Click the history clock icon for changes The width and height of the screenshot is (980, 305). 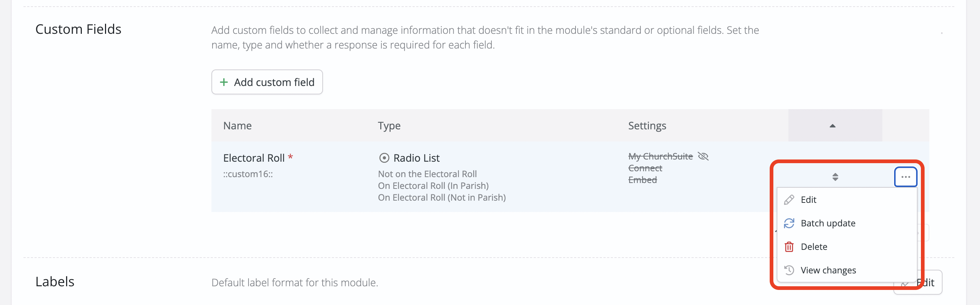[789, 270]
